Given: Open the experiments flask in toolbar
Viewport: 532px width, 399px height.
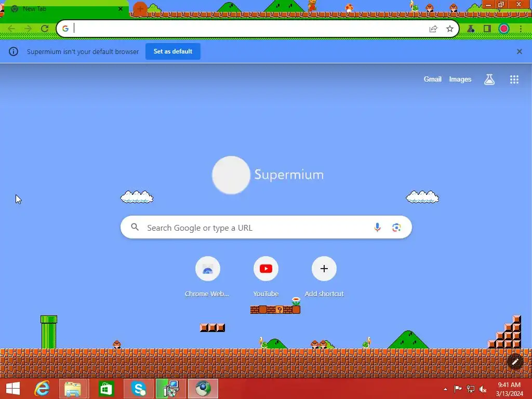Looking at the screenshot, I should pos(471,29).
